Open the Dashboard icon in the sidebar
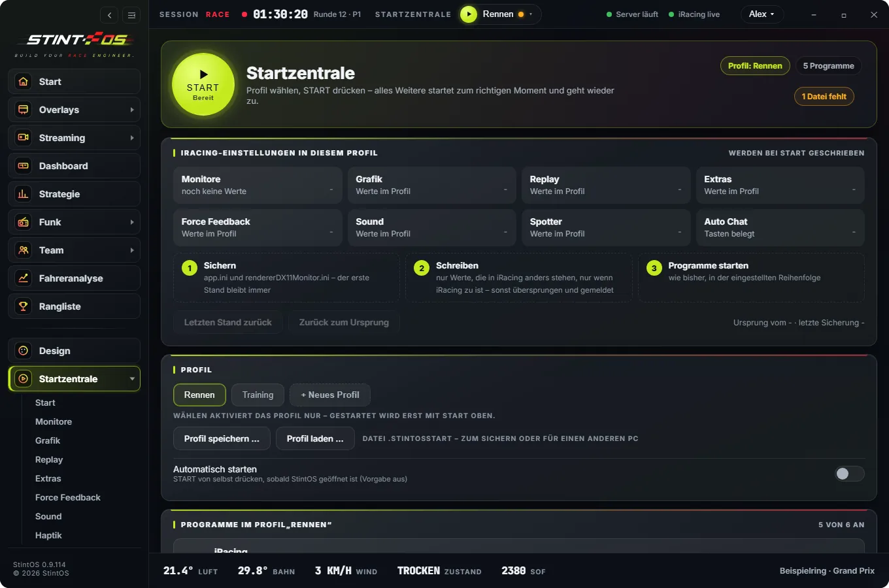889x588 pixels. coord(24,166)
